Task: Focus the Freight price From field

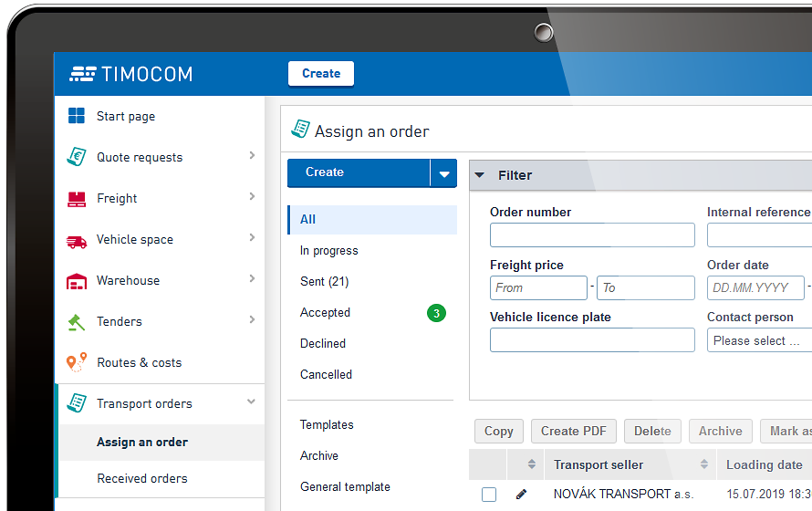Action: tap(538, 287)
